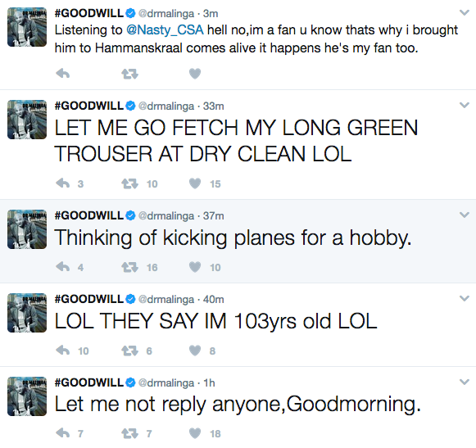Retweet the Hammanskraal comes alive tweet
Viewport: 476px width, 448px height.
click(130, 74)
